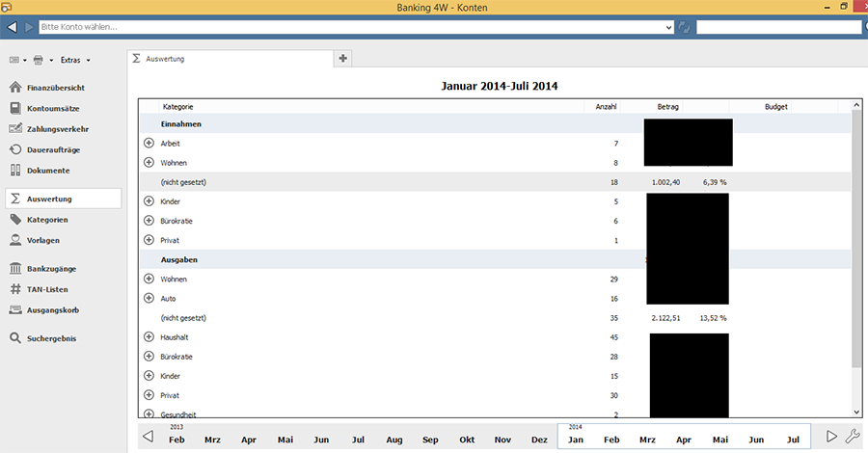Click the search input field
Image resolution: width=868 pixels, height=453 pixels.
(x=779, y=27)
